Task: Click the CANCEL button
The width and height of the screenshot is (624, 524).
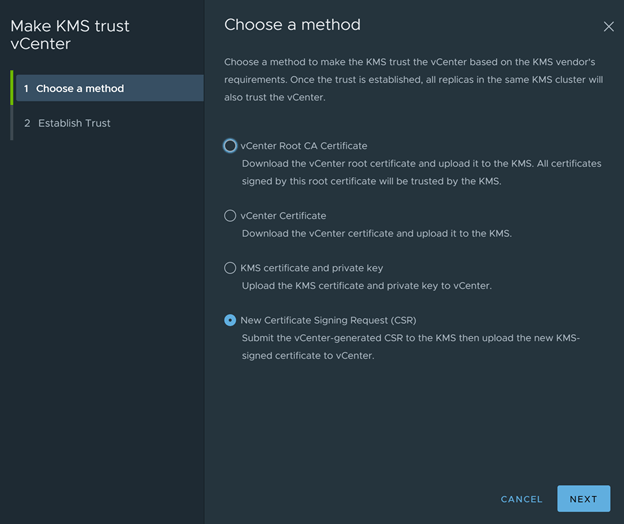Action: [x=521, y=499]
